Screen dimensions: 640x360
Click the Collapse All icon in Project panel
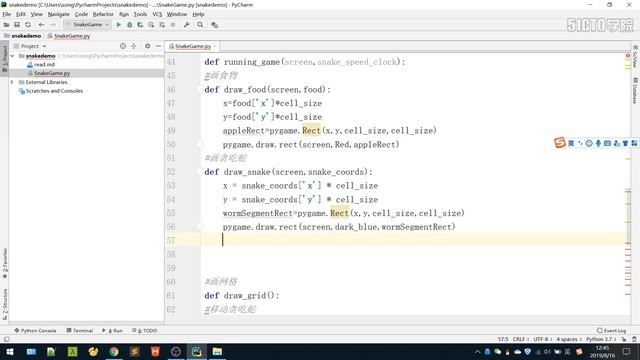pyautogui.click(x=133, y=46)
